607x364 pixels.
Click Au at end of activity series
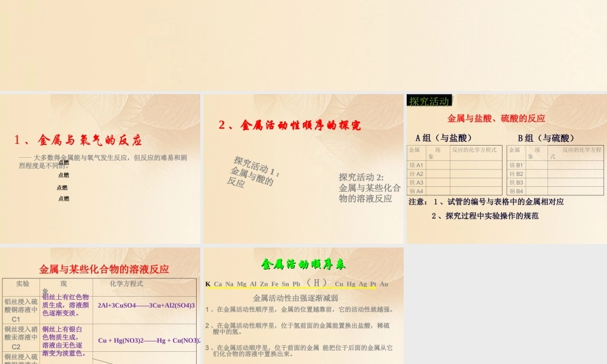tap(384, 284)
